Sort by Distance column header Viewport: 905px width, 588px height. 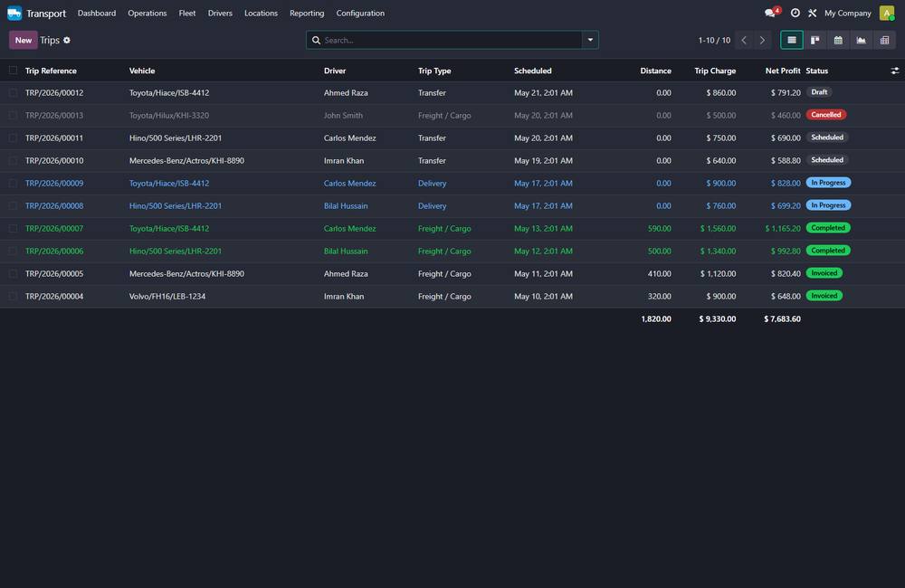point(655,71)
